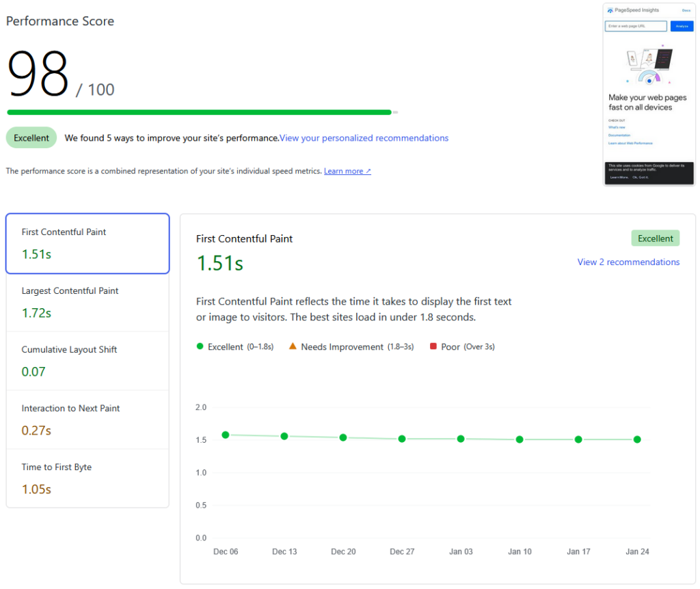700x589 pixels.
Task: Click the Excellent badge in FCP panel
Action: tap(655, 238)
